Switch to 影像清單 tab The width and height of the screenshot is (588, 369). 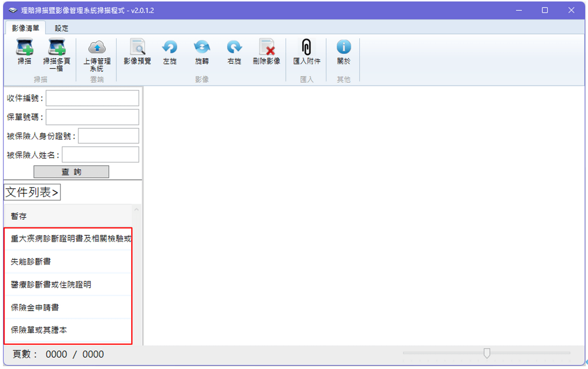coord(25,28)
